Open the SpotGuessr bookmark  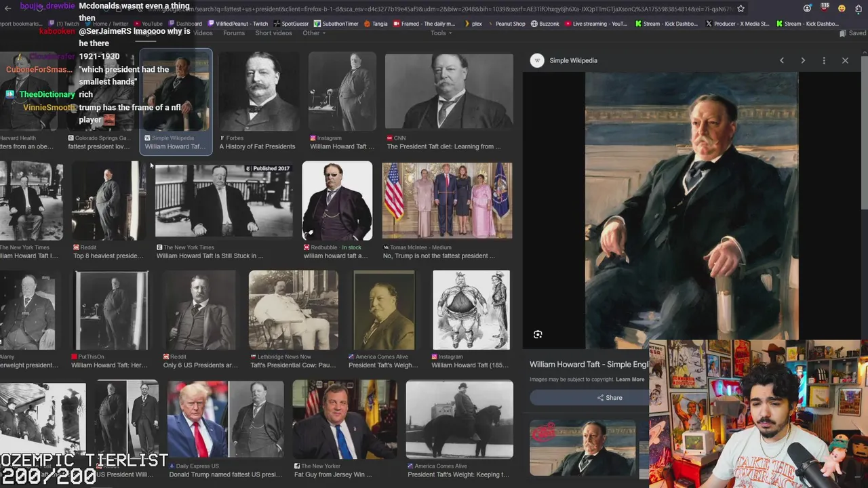(x=290, y=24)
